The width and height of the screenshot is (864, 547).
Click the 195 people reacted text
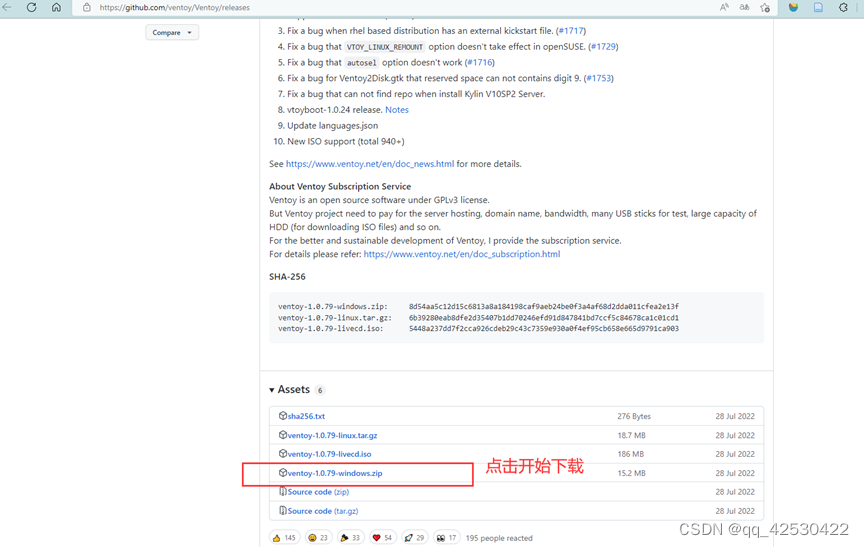tap(499, 538)
